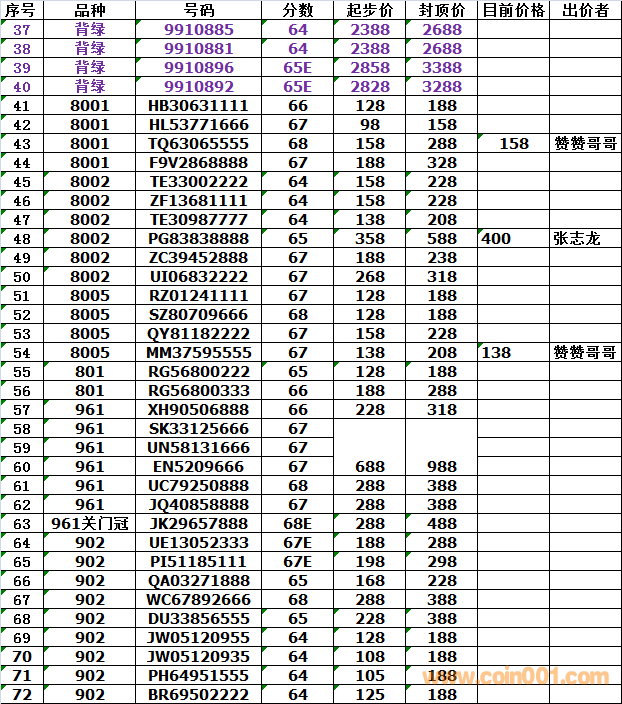Select serial number cell MM37595555
The width and height of the screenshot is (622, 704).
198,353
